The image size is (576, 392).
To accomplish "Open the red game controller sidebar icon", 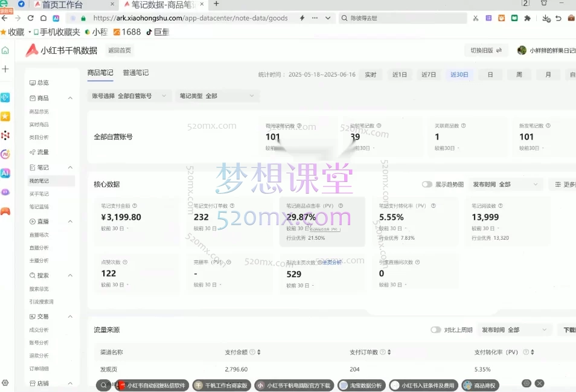I will point(5,211).
